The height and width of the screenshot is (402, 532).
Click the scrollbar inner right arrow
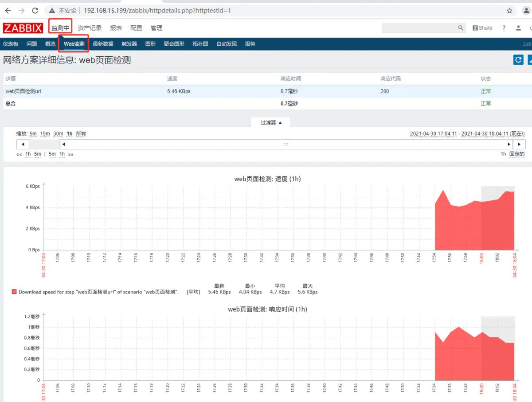point(509,144)
